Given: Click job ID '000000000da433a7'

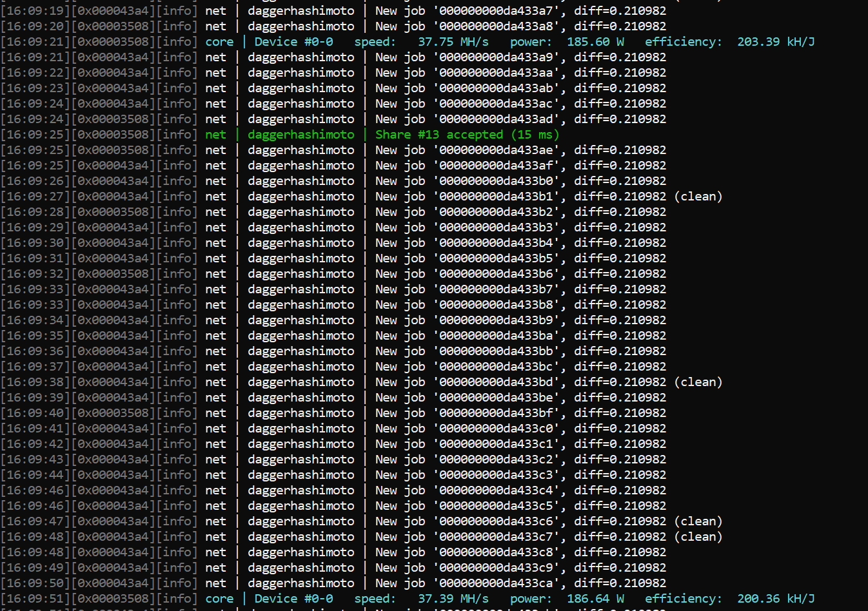Looking at the screenshot, I should (496, 11).
